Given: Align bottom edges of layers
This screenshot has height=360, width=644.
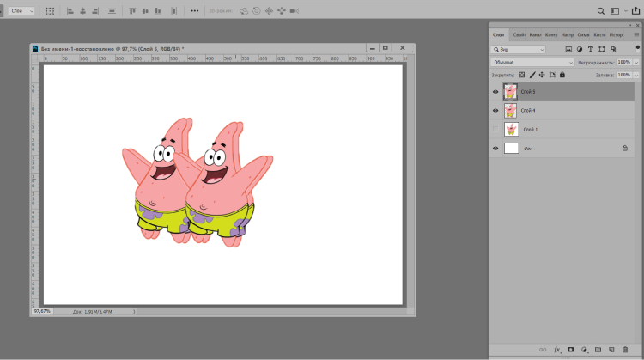Looking at the screenshot, I should click(158, 11).
